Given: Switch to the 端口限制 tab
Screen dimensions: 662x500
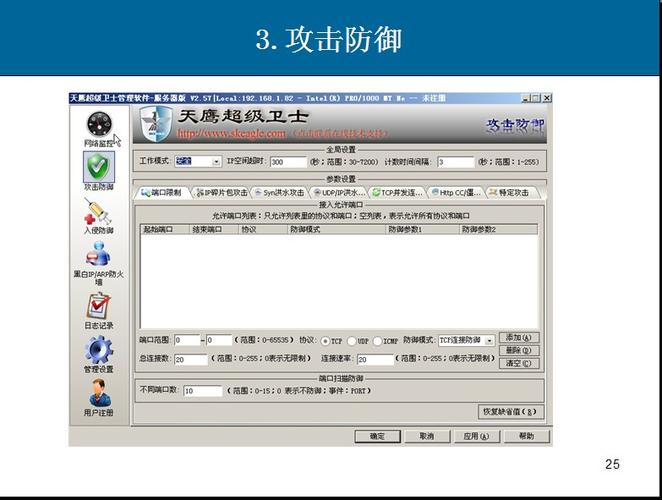Looking at the screenshot, I should pos(162,193).
